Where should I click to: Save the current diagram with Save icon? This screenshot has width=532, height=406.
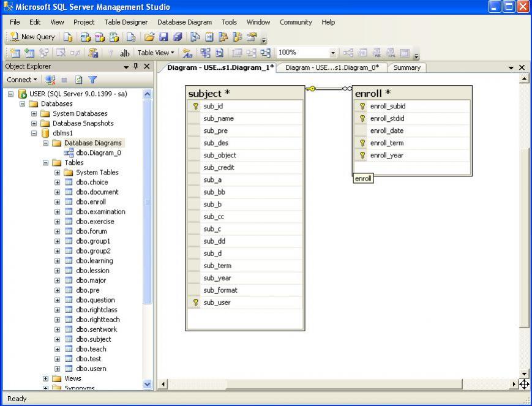pos(163,37)
